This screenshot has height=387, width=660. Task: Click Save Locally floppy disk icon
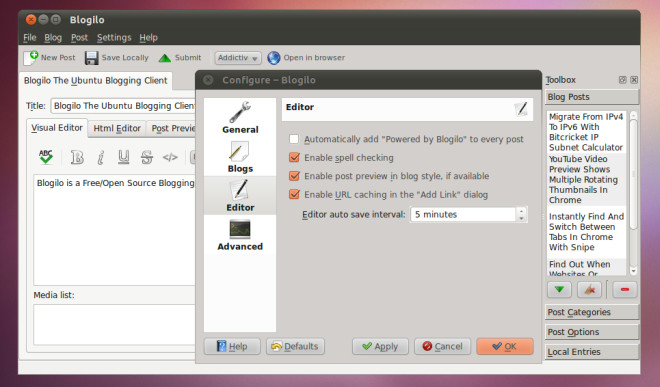pos(91,58)
